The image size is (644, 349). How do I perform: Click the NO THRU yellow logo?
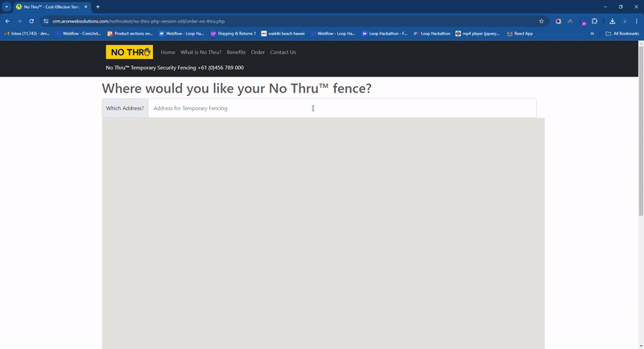(x=129, y=52)
